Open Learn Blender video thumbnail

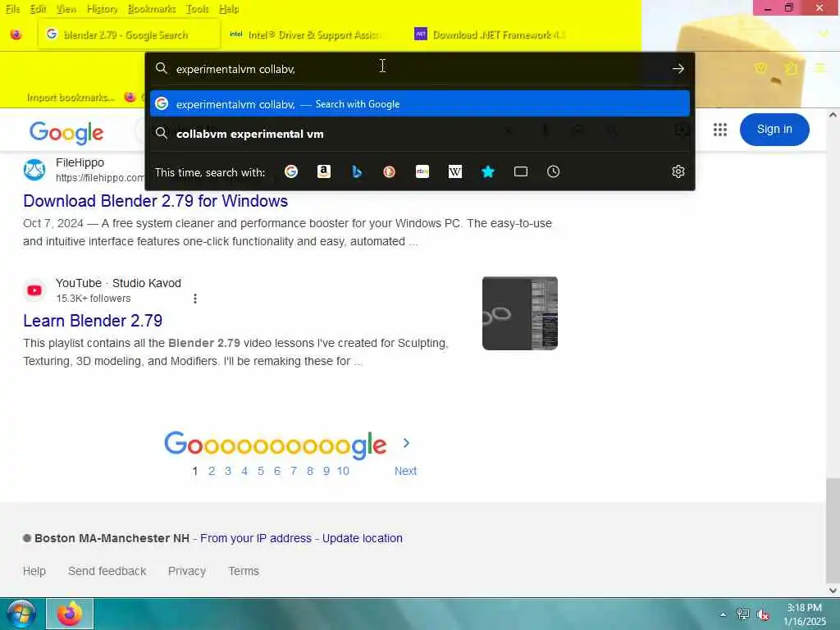(519, 313)
